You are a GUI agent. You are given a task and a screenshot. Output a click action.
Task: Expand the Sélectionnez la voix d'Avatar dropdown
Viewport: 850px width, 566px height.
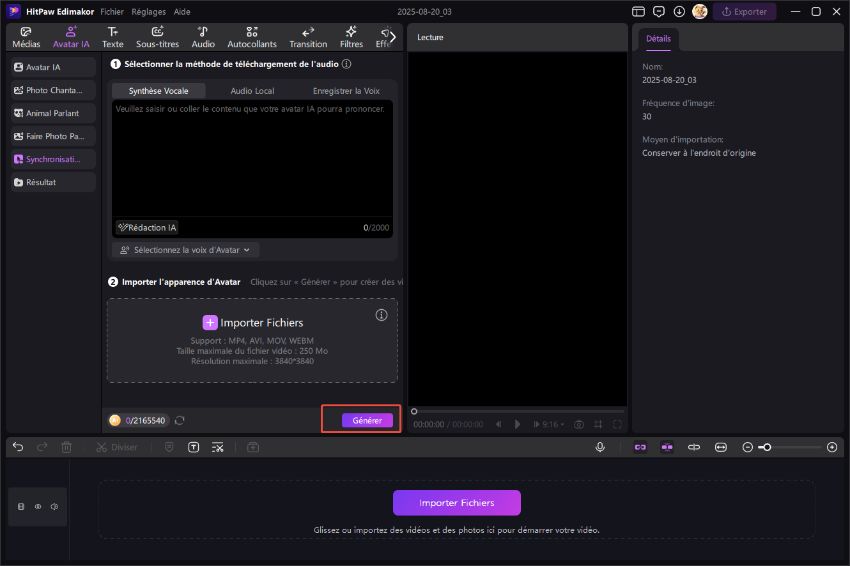click(x=185, y=250)
